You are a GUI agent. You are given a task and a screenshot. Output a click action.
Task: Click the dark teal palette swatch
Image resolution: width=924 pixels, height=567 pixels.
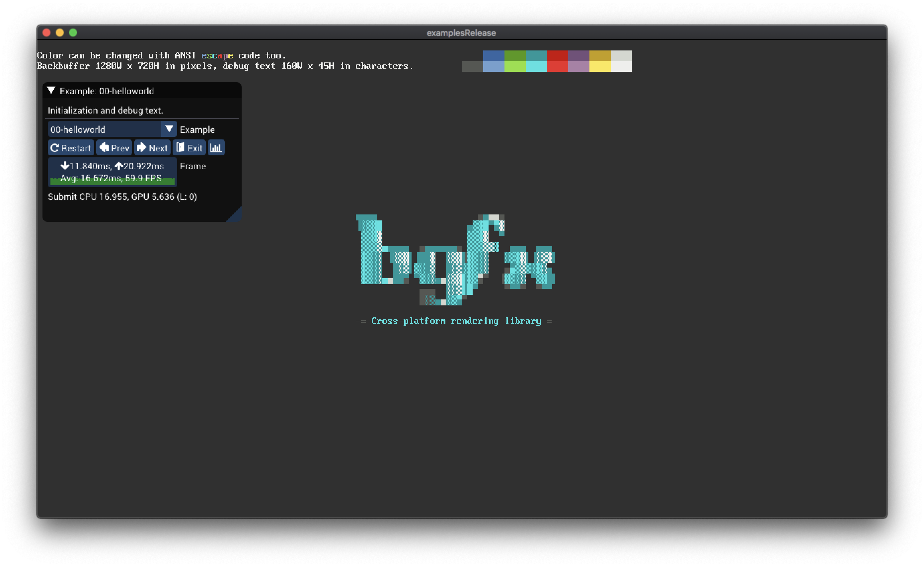tap(536, 55)
